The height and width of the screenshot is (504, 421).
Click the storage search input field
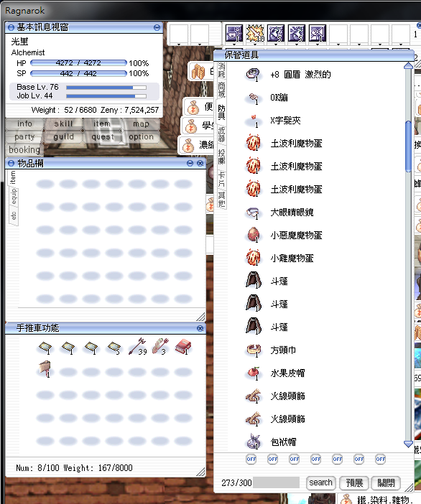(x=277, y=482)
